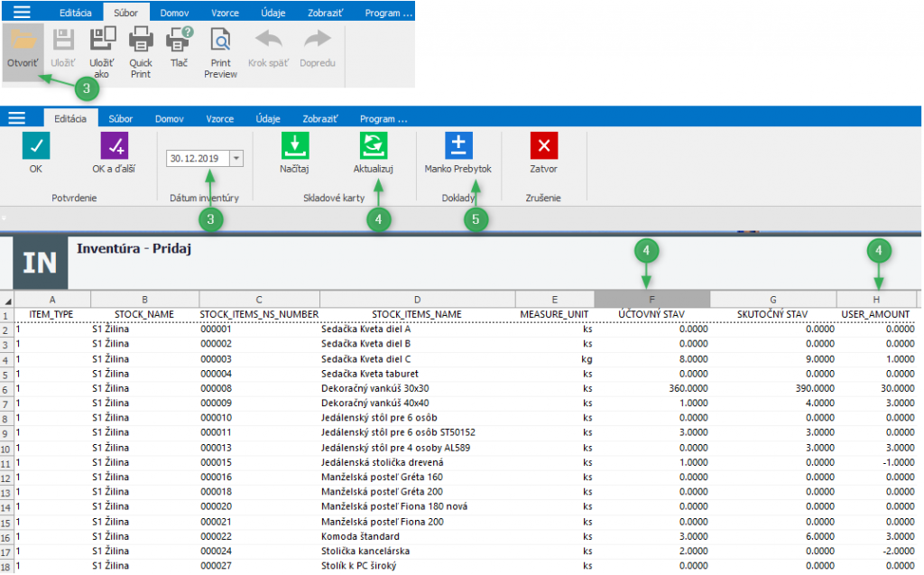Click the select-all corner of the grid
Viewport: 924px width, 575px height.
click(x=7, y=300)
